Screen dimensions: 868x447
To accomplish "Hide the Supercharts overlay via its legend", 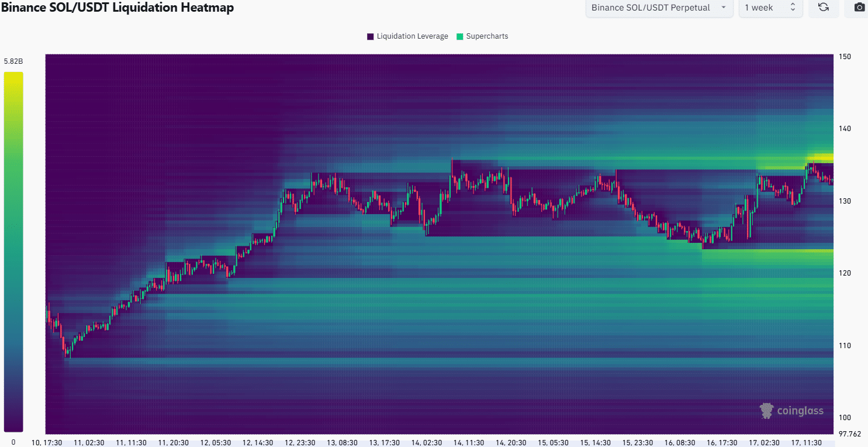I will (x=482, y=36).
